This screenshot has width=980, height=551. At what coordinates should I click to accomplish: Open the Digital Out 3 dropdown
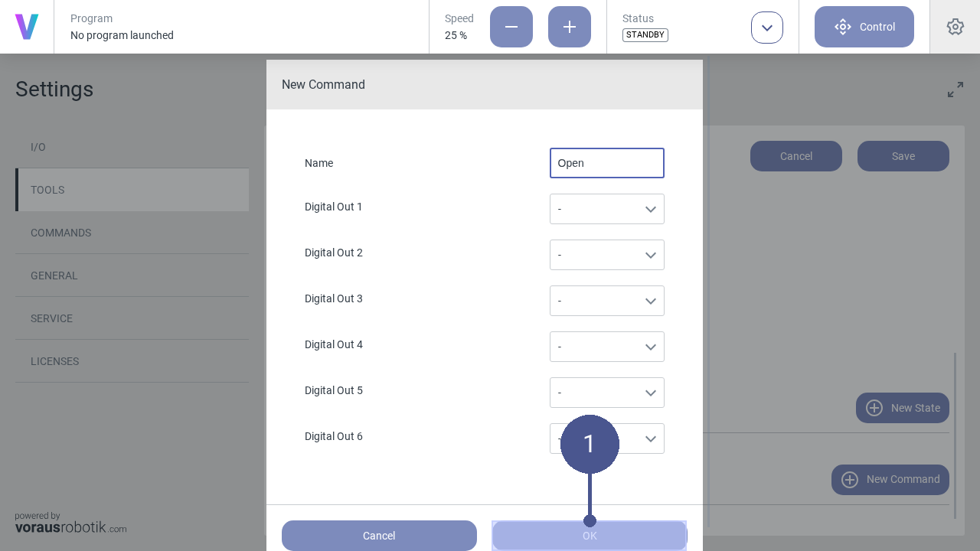[606, 301]
